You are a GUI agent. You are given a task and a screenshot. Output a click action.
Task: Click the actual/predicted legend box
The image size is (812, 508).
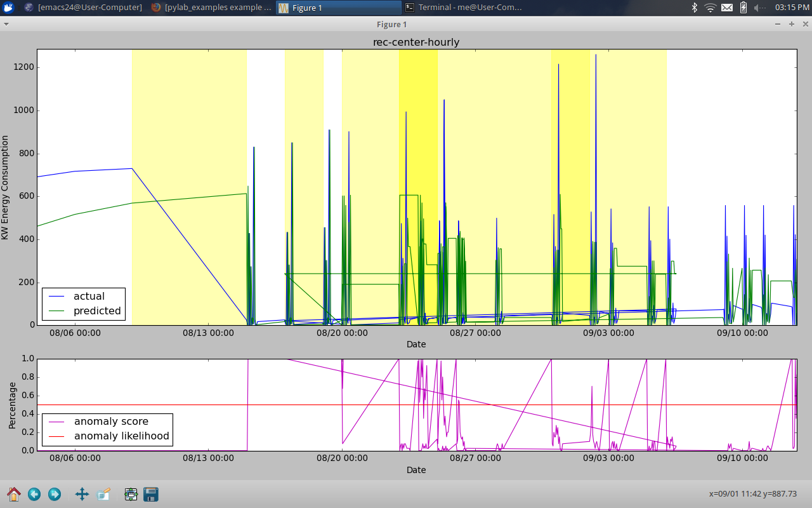83,304
